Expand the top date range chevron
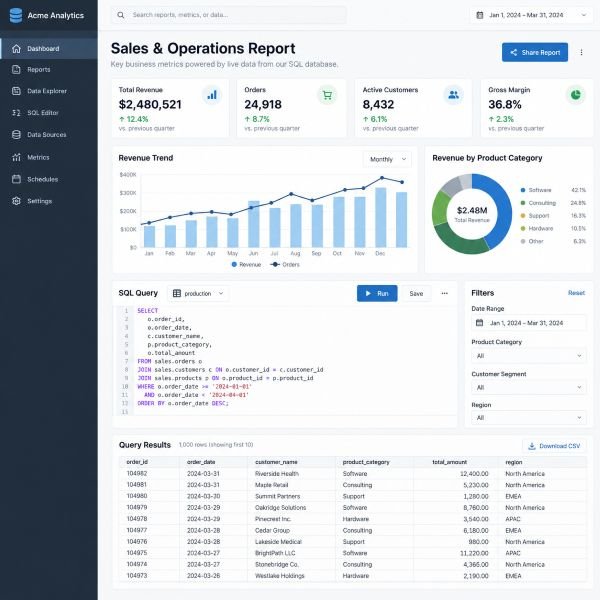This screenshot has width=600, height=600. (x=584, y=15)
